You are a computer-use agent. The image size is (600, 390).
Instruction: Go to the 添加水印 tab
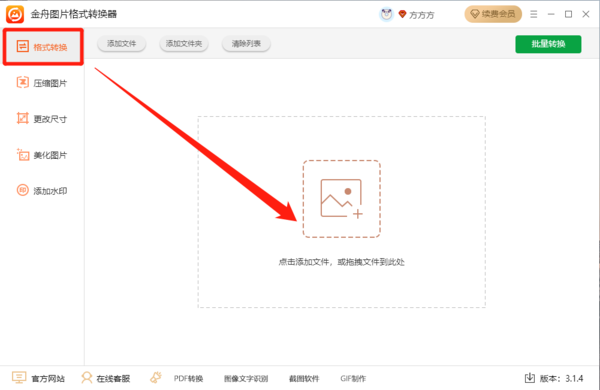pyautogui.click(x=42, y=191)
